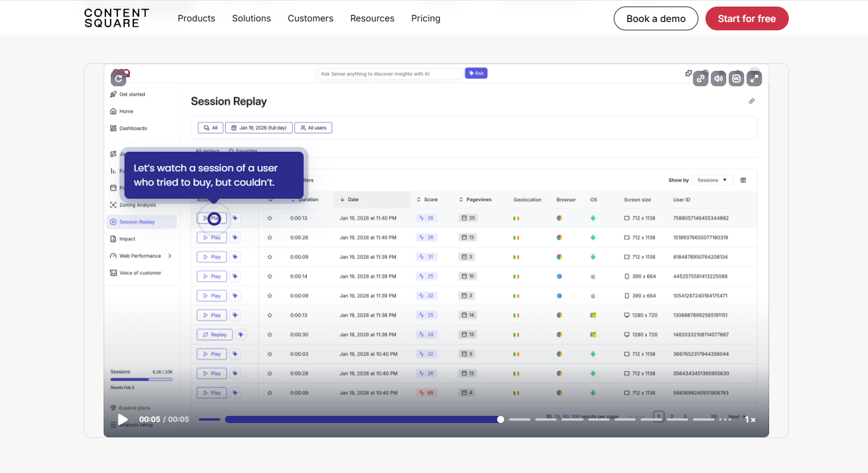Star the 0:00:30 session row
Screen dimensions: 868x473
point(270,334)
